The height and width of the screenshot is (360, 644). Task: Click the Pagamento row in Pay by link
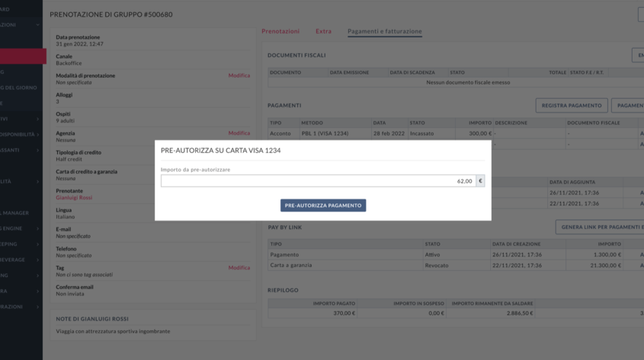point(284,255)
